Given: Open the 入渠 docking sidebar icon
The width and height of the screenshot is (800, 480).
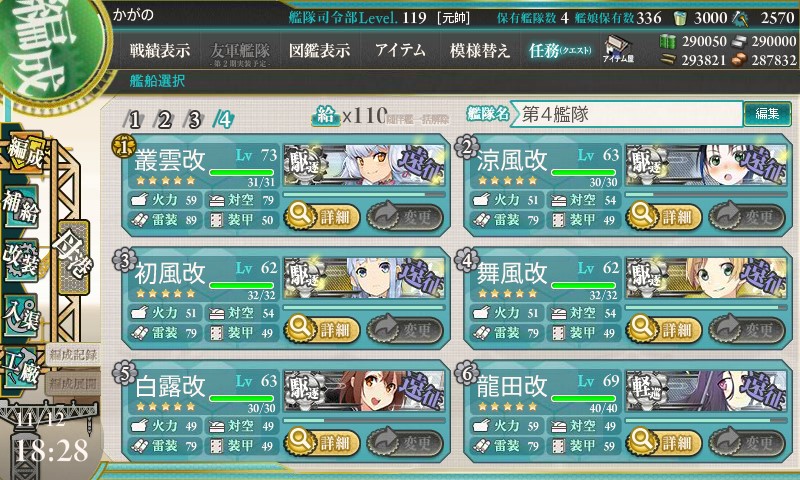Looking at the screenshot, I should click(x=21, y=315).
